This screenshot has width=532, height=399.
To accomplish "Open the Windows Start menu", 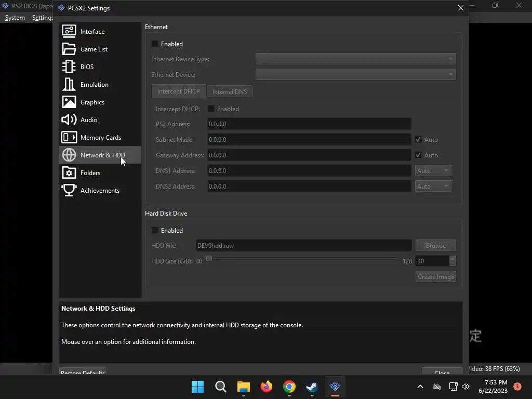I will point(197,387).
